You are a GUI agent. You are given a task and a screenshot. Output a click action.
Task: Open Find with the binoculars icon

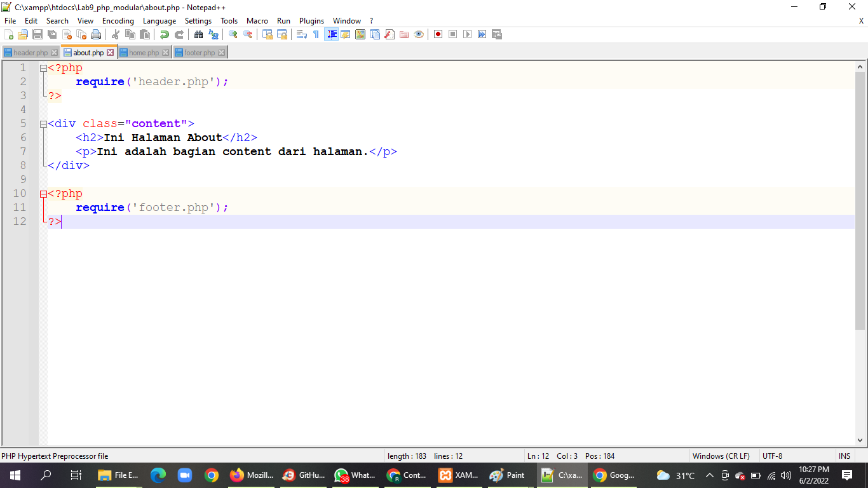(199, 34)
